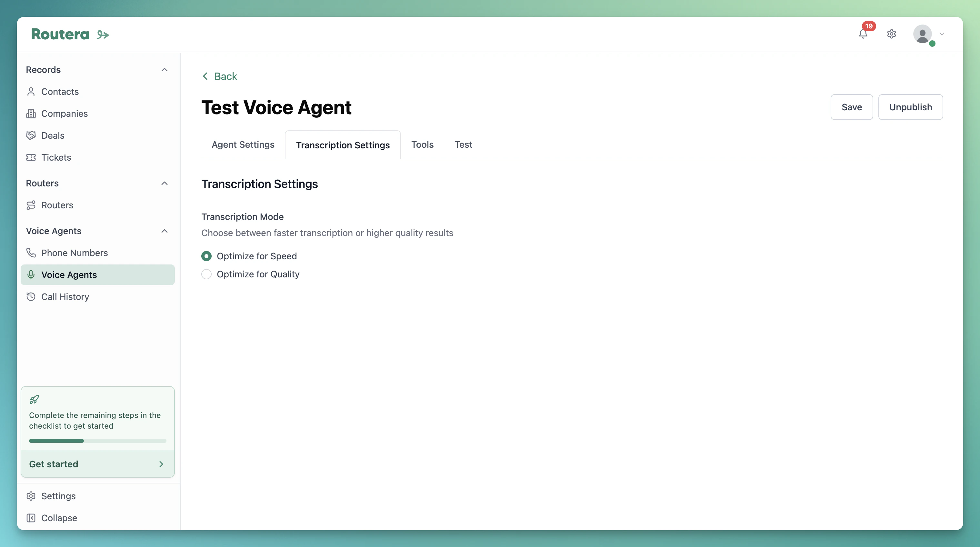Open the notifications bell
The height and width of the screenshot is (547, 980).
[863, 34]
